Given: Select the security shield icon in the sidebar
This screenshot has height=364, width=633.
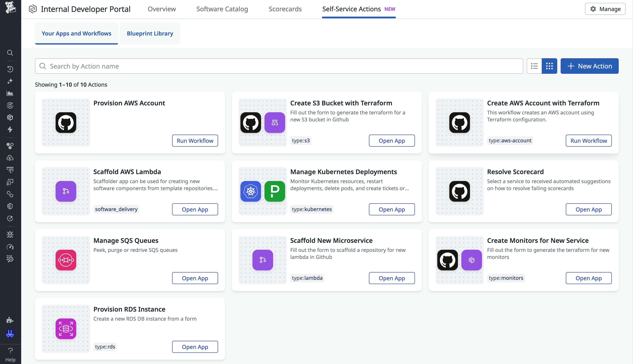Looking at the screenshot, I should coord(10,206).
